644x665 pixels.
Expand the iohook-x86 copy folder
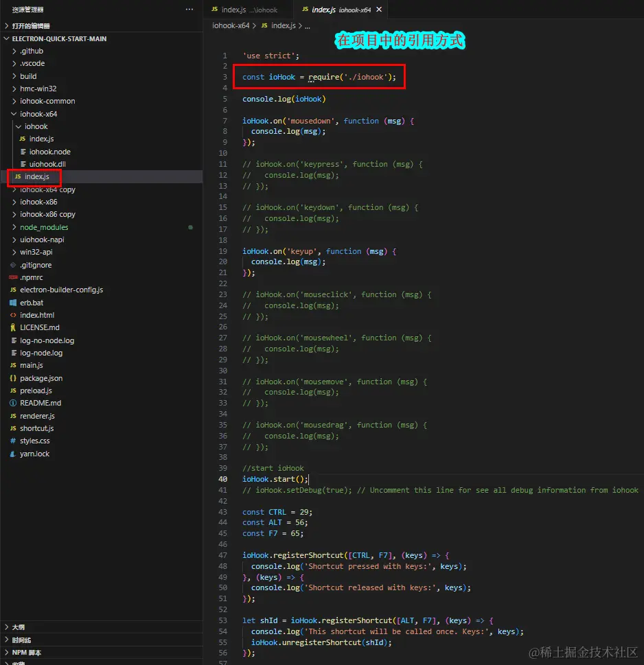[102, 214]
